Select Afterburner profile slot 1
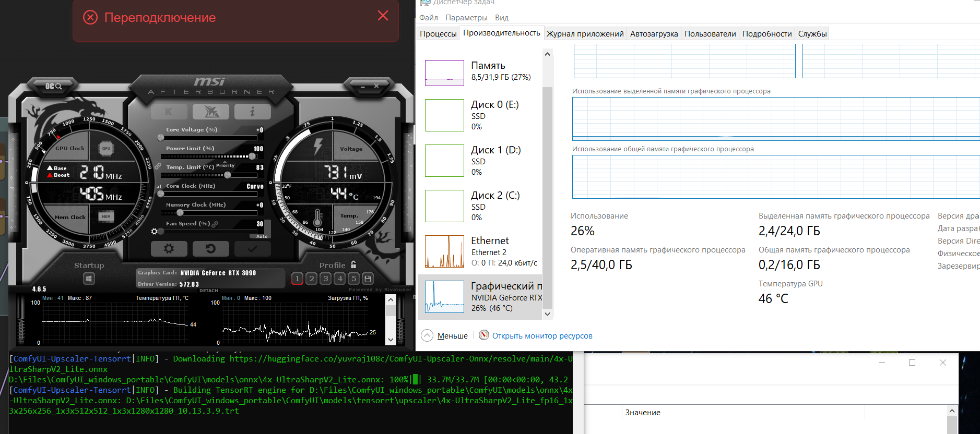The width and height of the screenshot is (980, 434). 297,279
